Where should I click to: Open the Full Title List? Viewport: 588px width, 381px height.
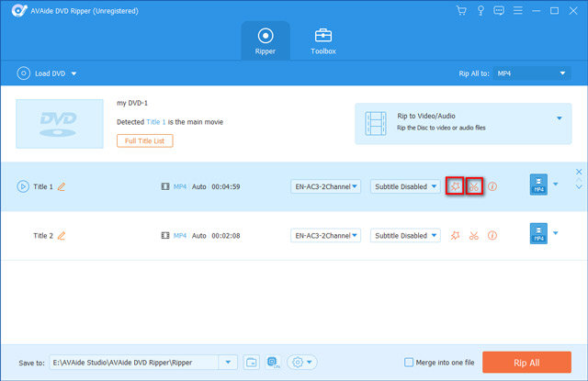(145, 140)
